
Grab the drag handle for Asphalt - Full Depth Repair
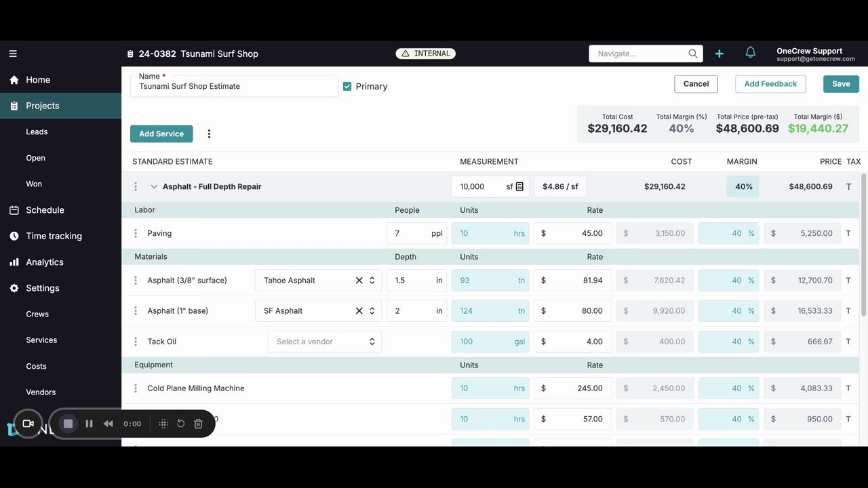[x=136, y=186]
